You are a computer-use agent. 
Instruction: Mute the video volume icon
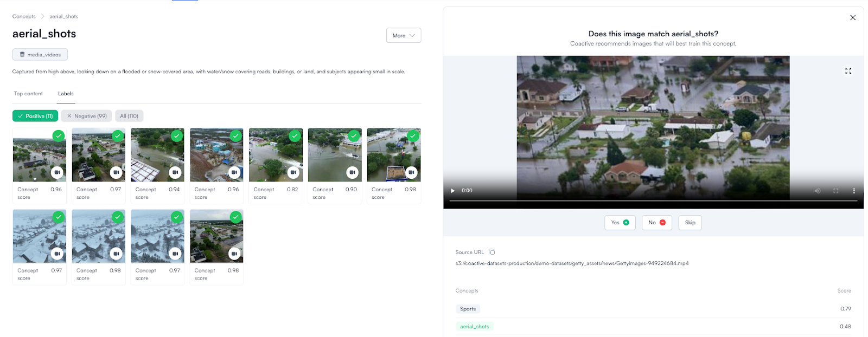[x=818, y=191]
